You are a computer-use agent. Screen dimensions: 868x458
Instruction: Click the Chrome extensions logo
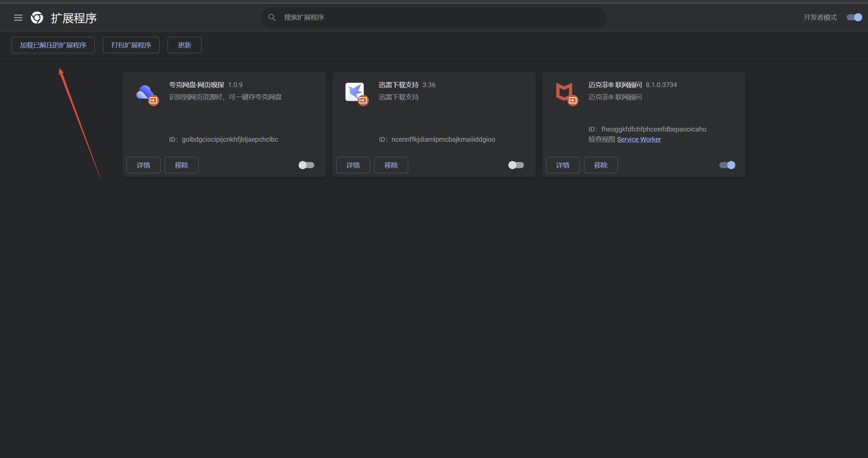(37, 17)
